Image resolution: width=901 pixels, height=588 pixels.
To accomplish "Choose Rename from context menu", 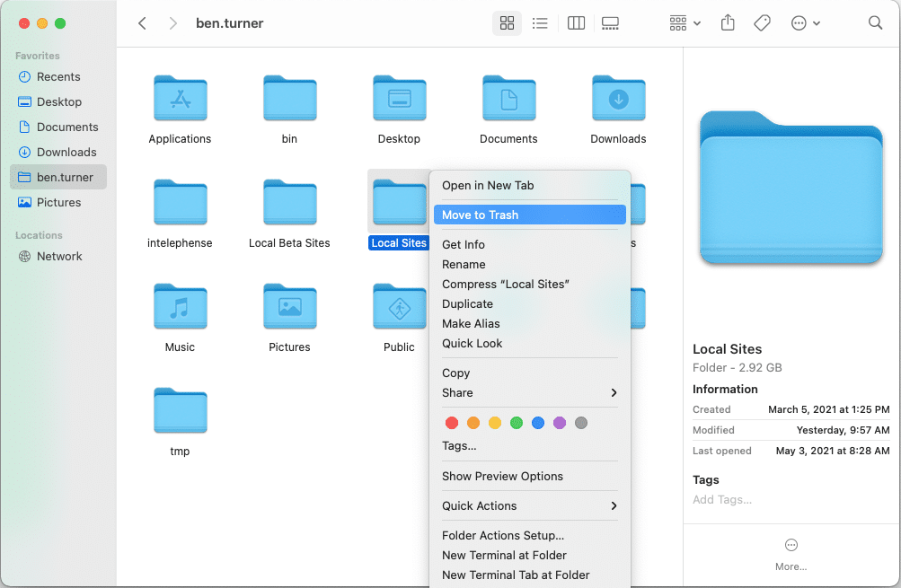I will [x=464, y=264].
